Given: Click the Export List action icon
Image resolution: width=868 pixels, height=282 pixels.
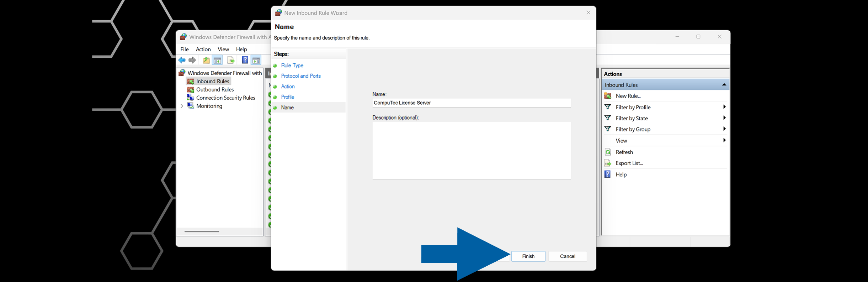Looking at the screenshot, I should 608,163.
